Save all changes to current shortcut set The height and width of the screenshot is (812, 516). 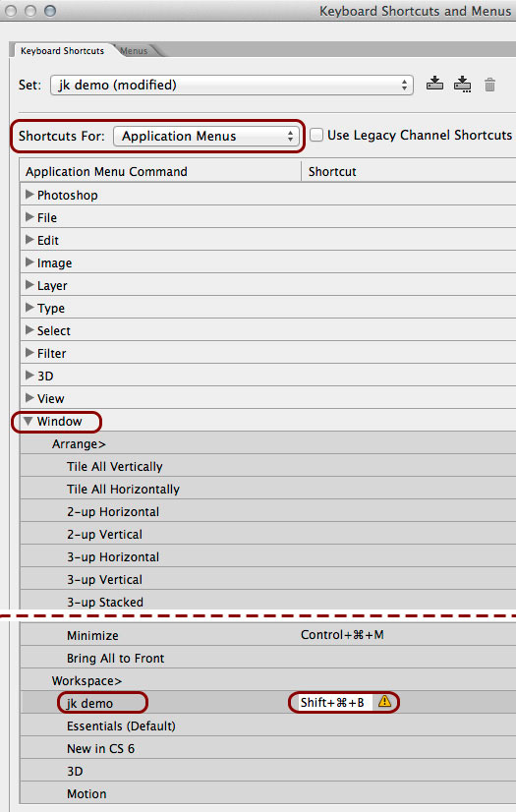click(x=434, y=84)
